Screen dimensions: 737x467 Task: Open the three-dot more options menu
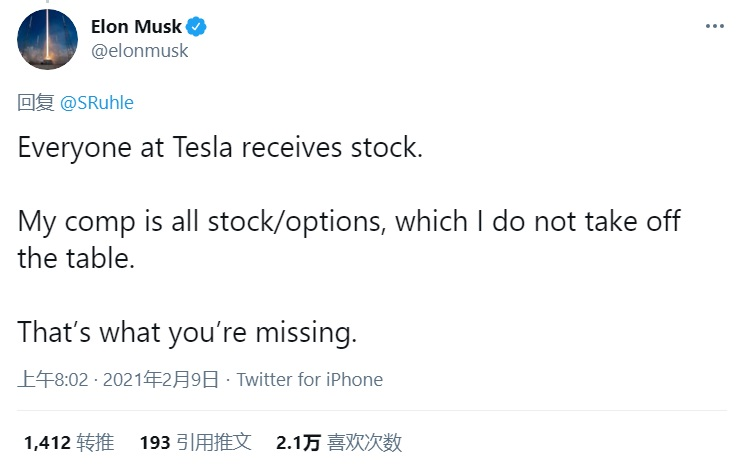714,26
